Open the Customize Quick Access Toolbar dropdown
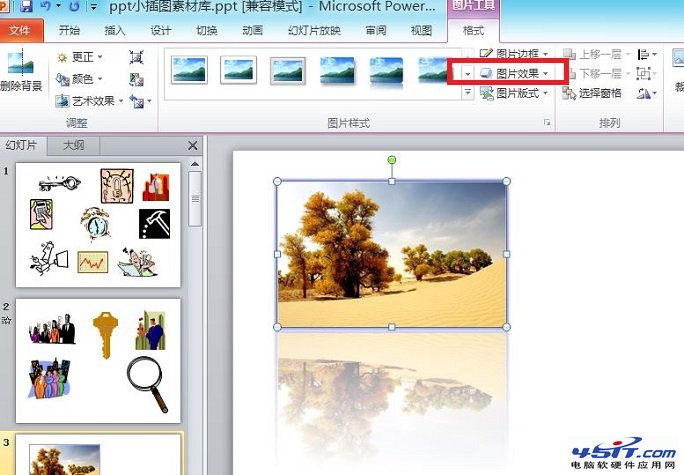This screenshot has height=475, width=684. click(x=94, y=7)
